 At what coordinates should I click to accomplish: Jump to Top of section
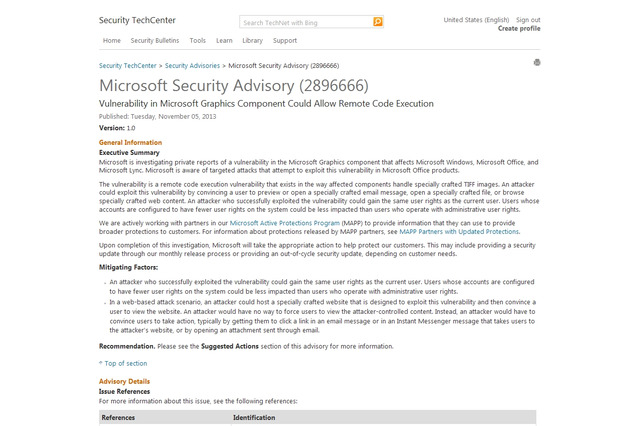point(124,363)
